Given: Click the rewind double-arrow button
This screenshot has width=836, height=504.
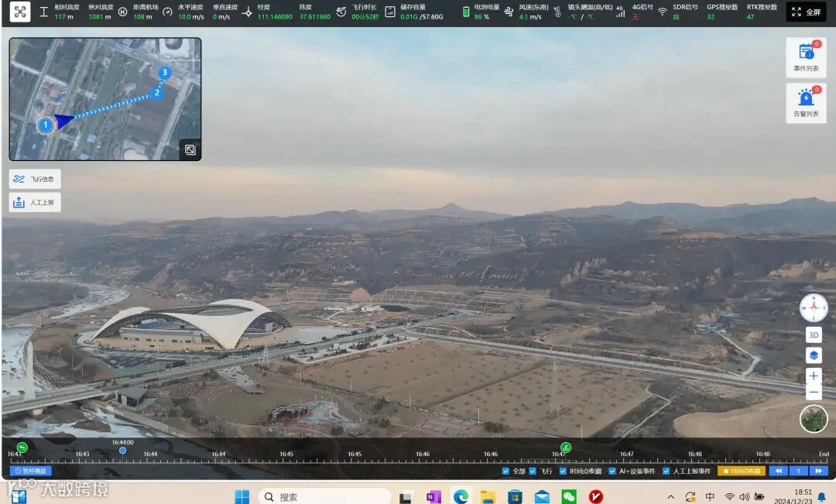Looking at the screenshot, I should coord(779,471).
